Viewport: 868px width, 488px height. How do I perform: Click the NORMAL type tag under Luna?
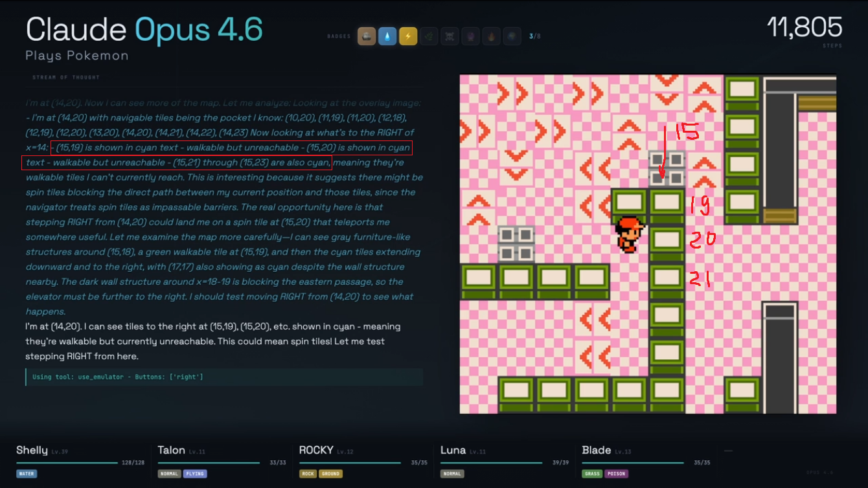pyautogui.click(x=452, y=474)
